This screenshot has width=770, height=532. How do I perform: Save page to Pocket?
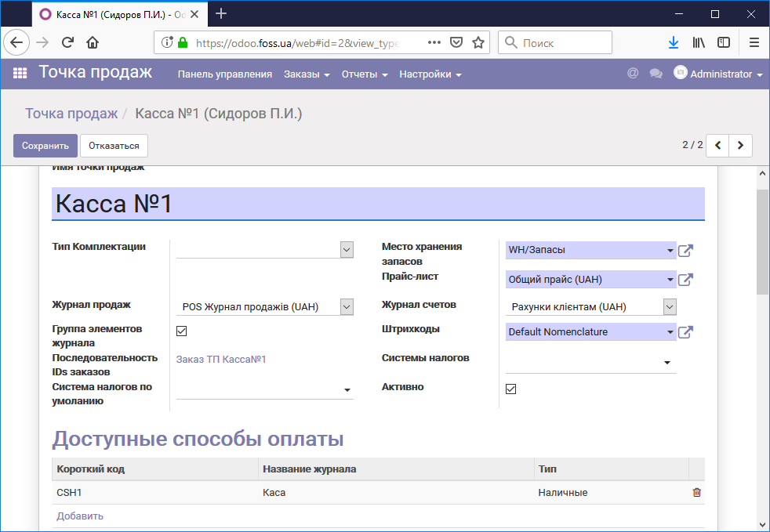click(x=456, y=42)
